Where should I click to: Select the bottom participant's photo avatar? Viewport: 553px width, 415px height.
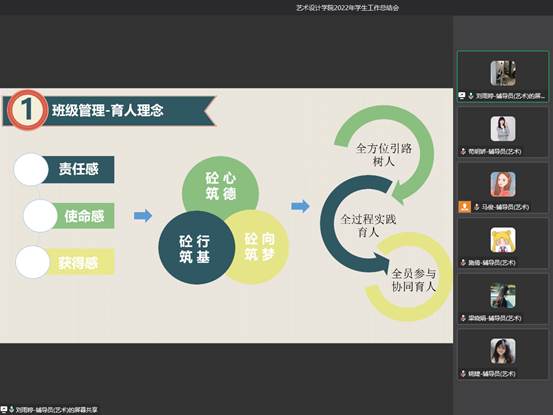point(503,351)
